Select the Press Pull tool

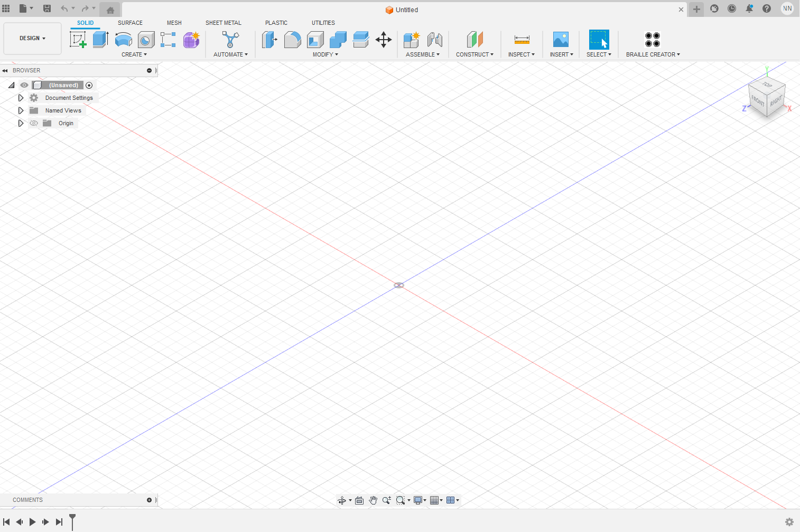tap(270, 40)
